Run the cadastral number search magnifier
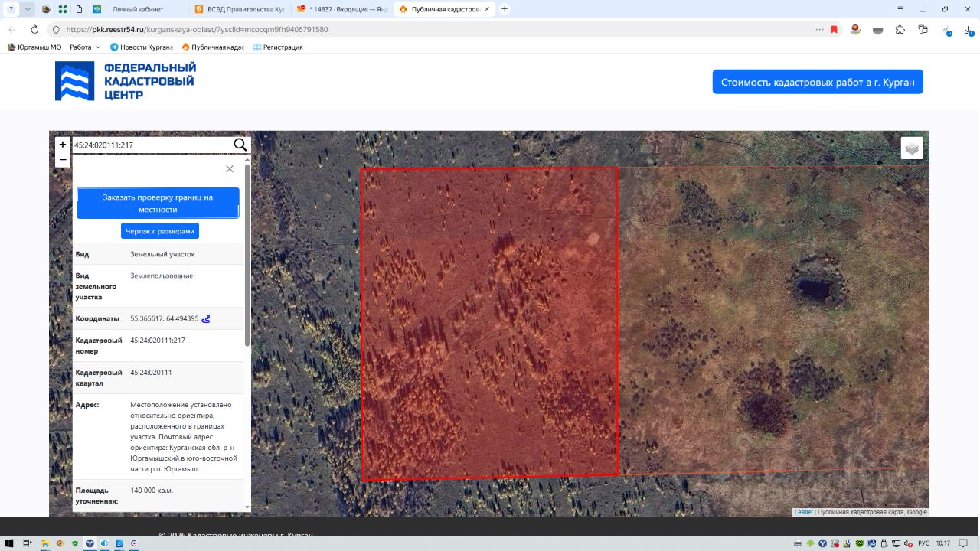 click(240, 145)
